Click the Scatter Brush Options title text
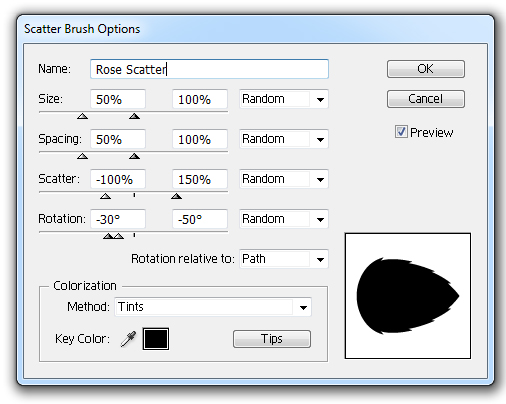Viewport: 506px width, 404px height. tap(82, 29)
